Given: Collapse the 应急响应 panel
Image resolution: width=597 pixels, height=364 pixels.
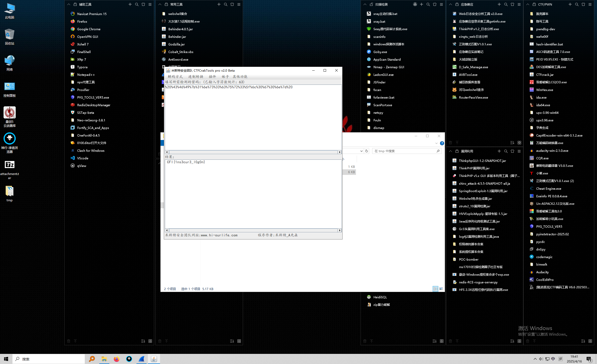Looking at the screenshot, I should 450,4.
